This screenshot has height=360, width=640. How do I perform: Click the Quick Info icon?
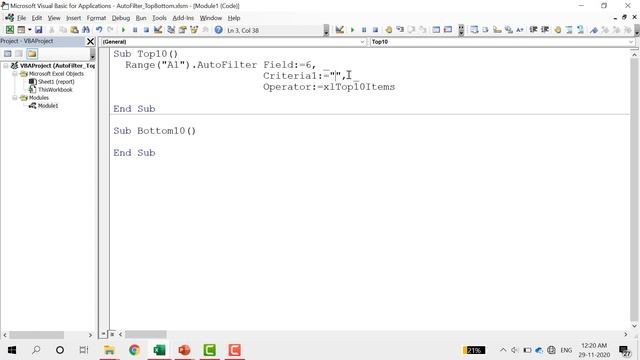coord(497,30)
